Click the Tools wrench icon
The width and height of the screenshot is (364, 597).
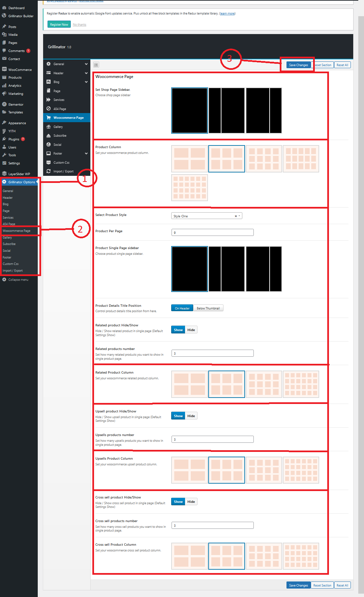[4, 155]
